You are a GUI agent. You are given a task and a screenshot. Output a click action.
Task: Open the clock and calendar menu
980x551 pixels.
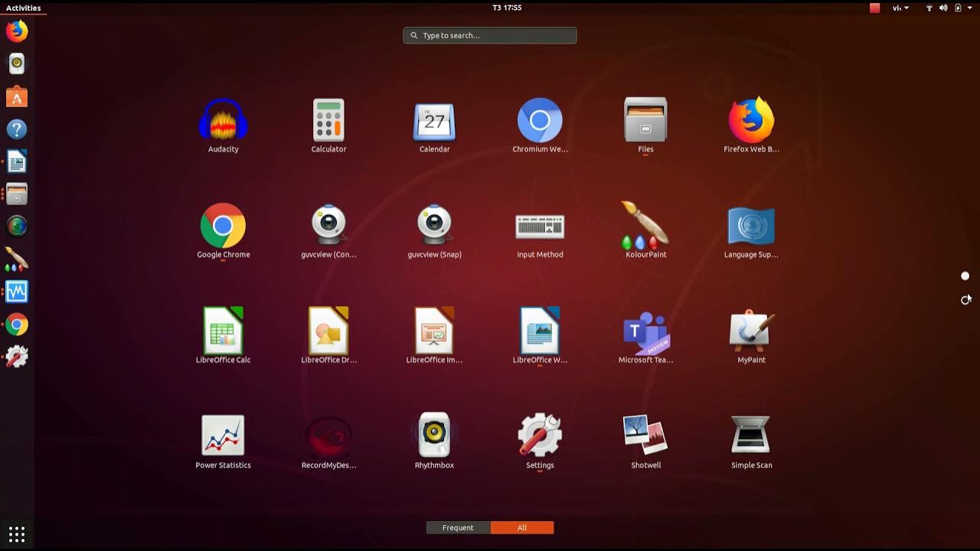click(x=507, y=8)
